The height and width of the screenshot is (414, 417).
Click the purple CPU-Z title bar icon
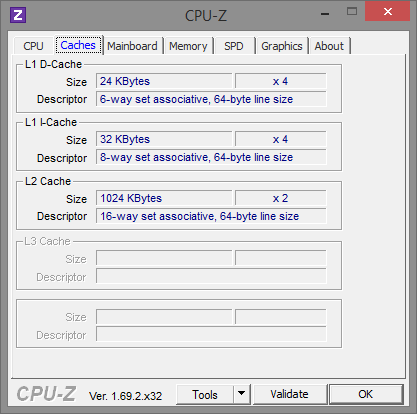(18, 15)
